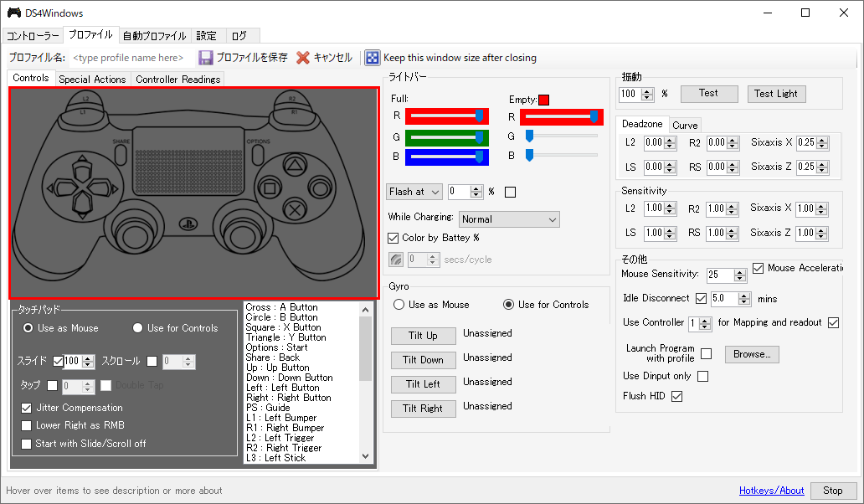Click the Full red R slider
Screen dimensions: 864x504
pos(447,116)
